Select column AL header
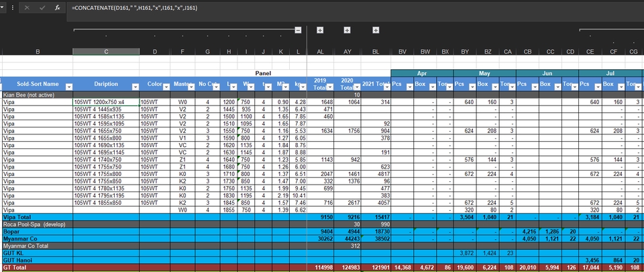This screenshot has width=644, height=272. pos(321,51)
